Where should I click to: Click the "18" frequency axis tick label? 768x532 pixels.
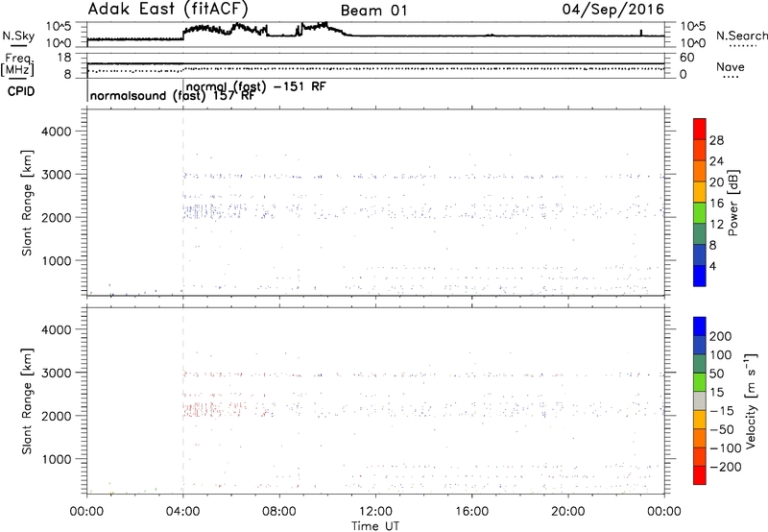tap(64, 58)
